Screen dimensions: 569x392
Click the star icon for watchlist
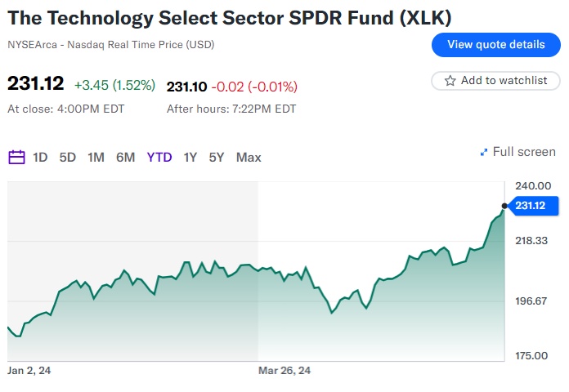coord(450,81)
